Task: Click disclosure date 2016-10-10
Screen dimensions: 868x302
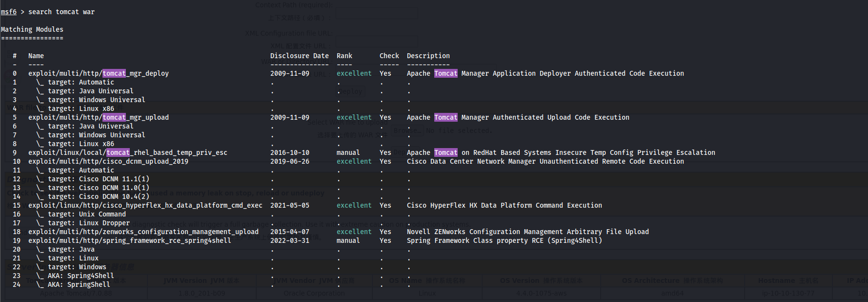Action: [290, 152]
